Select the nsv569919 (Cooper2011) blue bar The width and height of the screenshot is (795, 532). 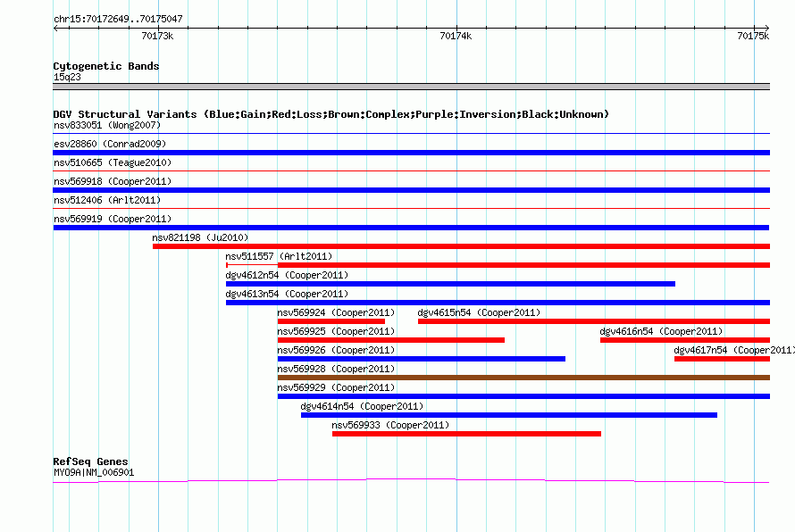point(411,228)
